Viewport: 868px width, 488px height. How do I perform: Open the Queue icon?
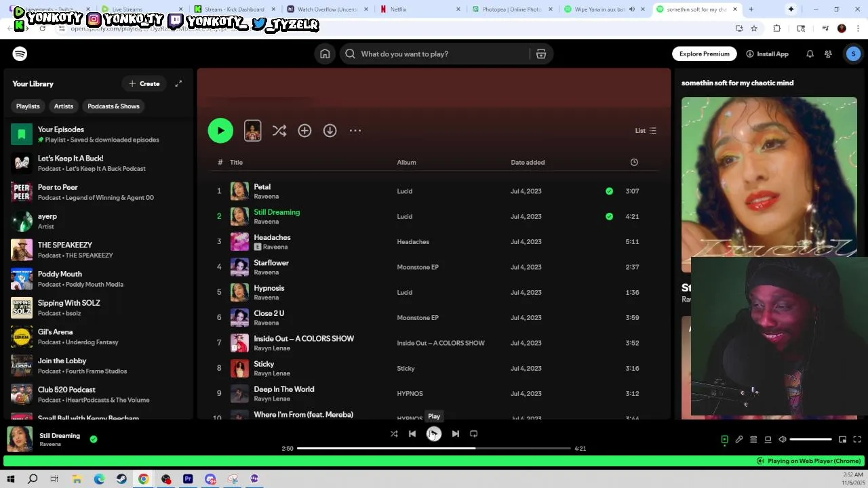coord(753,439)
